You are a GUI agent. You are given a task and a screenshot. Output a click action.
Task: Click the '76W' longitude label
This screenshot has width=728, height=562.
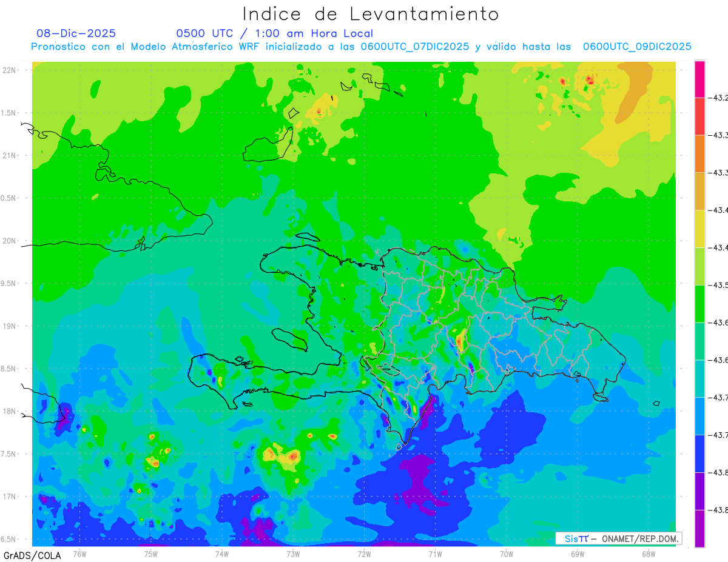(x=79, y=554)
